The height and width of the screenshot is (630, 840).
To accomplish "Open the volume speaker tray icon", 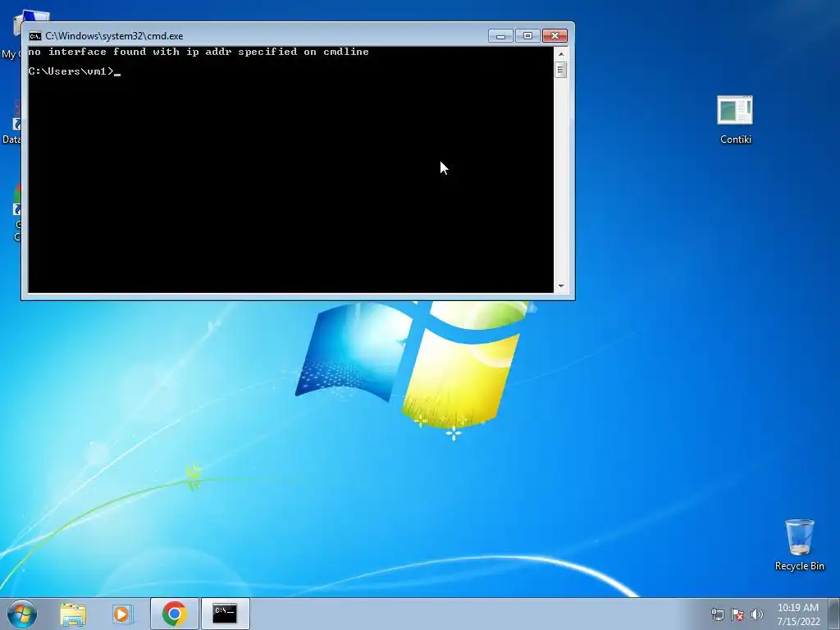I will click(x=756, y=614).
